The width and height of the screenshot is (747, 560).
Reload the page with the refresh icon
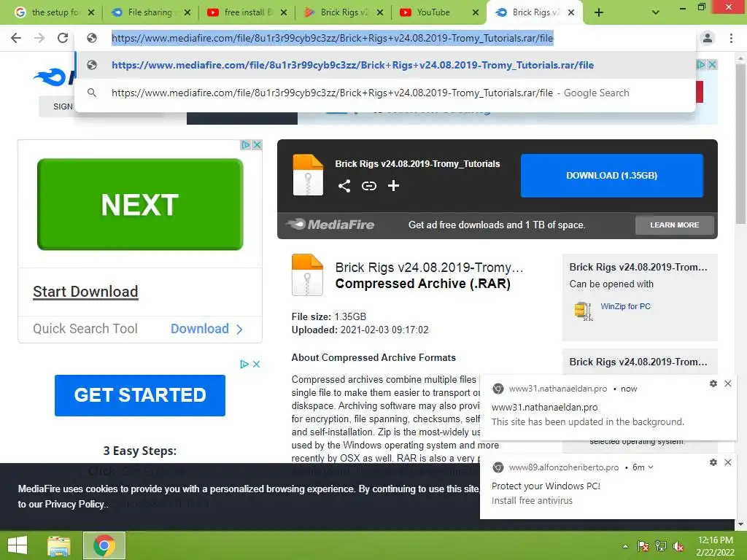(63, 38)
